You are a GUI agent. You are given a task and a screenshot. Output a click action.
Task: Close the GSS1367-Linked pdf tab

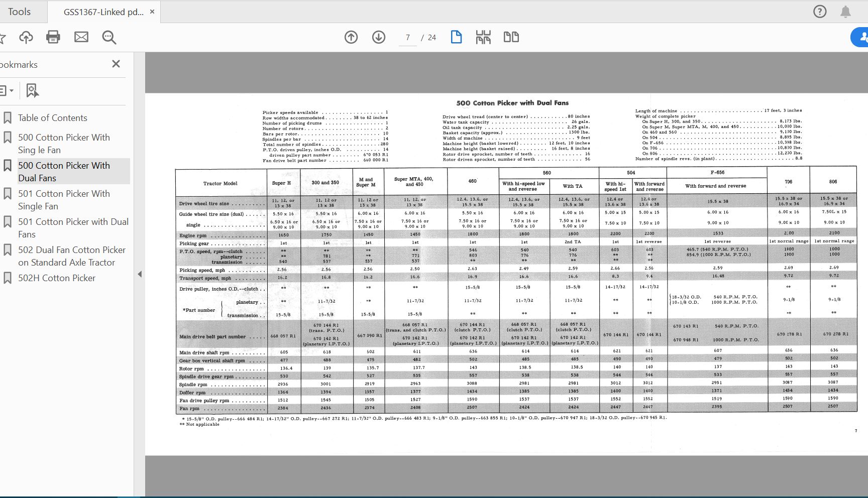tap(152, 12)
